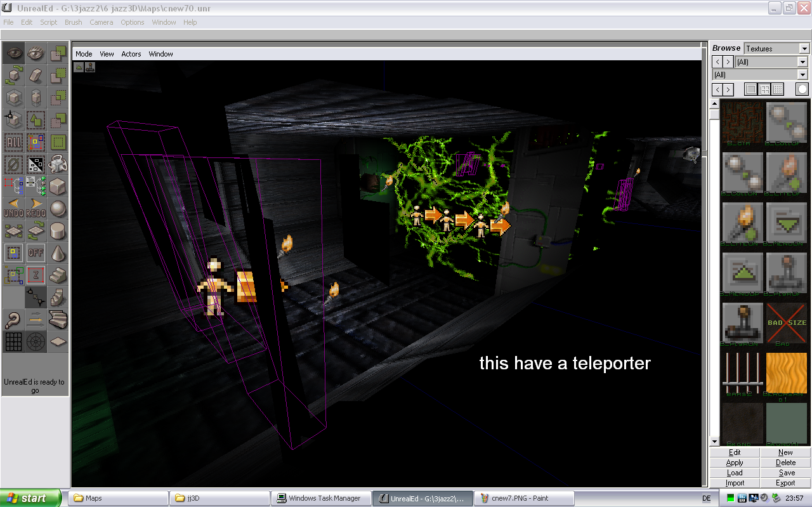
Task: Open the Brush menu
Action: pos(74,22)
